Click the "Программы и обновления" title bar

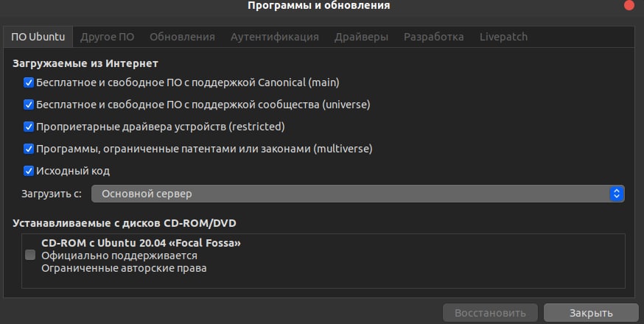(x=318, y=6)
